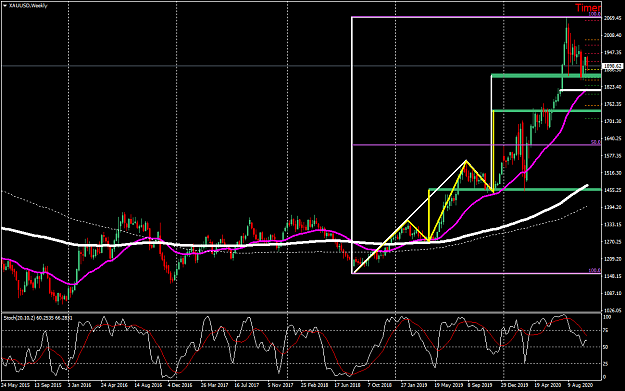Click the 1701.30 price axis label
625x391 pixels.
[x=613, y=121]
